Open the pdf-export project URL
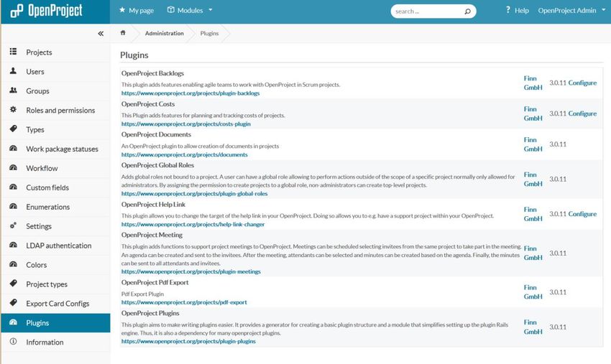Screen dimensions: 611x364 (184, 302)
